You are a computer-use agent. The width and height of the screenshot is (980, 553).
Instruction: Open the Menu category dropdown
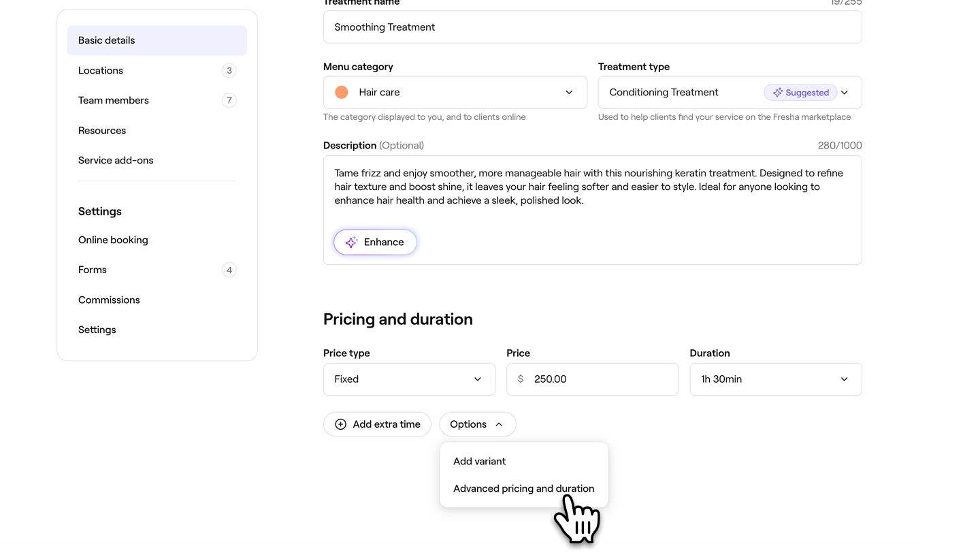coord(455,93)
